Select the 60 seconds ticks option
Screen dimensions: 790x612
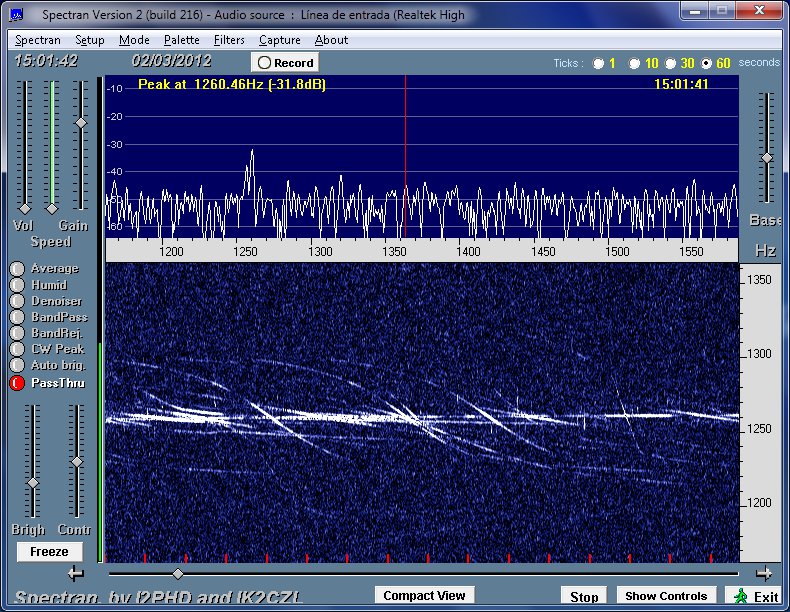point(706,63)
